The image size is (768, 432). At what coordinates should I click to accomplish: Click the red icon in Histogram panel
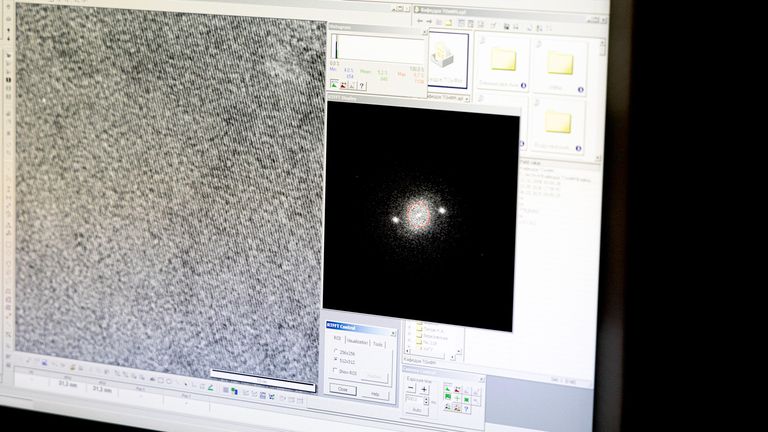[343, 85]
